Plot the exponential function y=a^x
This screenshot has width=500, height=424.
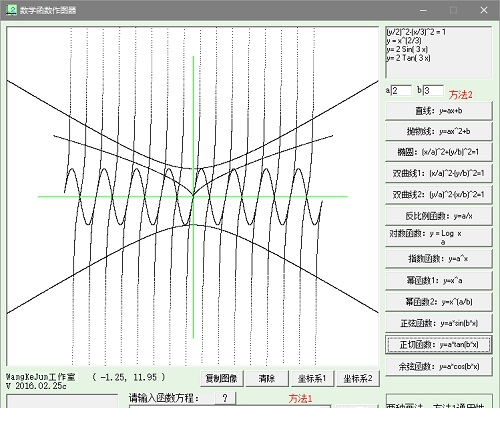(439, 259)
